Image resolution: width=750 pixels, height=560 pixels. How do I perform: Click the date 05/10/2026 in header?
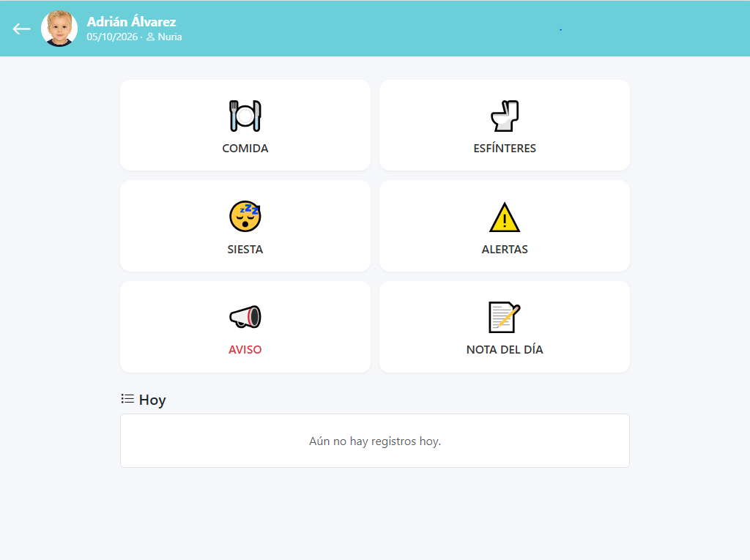pos(112,37)
